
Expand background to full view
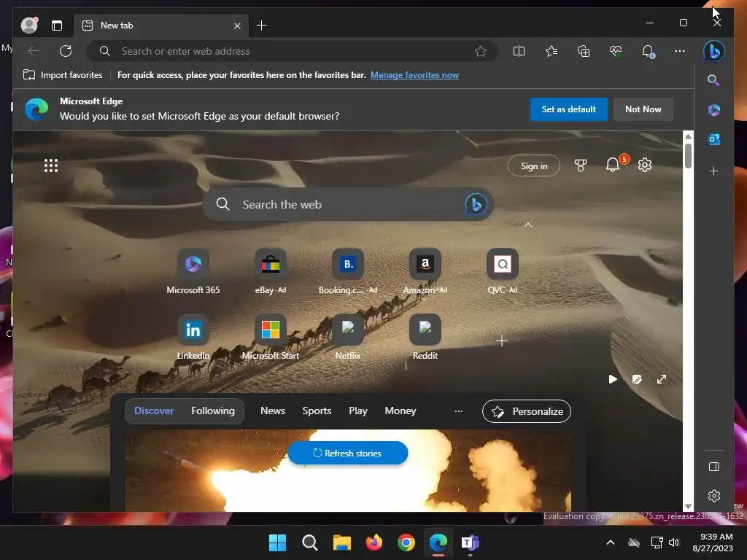(x=661, y=379)
